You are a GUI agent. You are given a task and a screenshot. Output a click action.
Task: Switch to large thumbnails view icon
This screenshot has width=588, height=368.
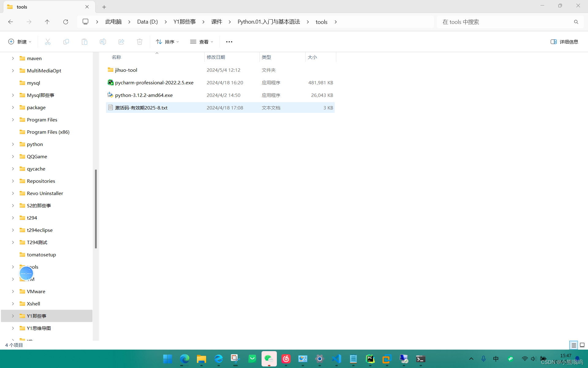pyautogui.click(x=582, y=345)
